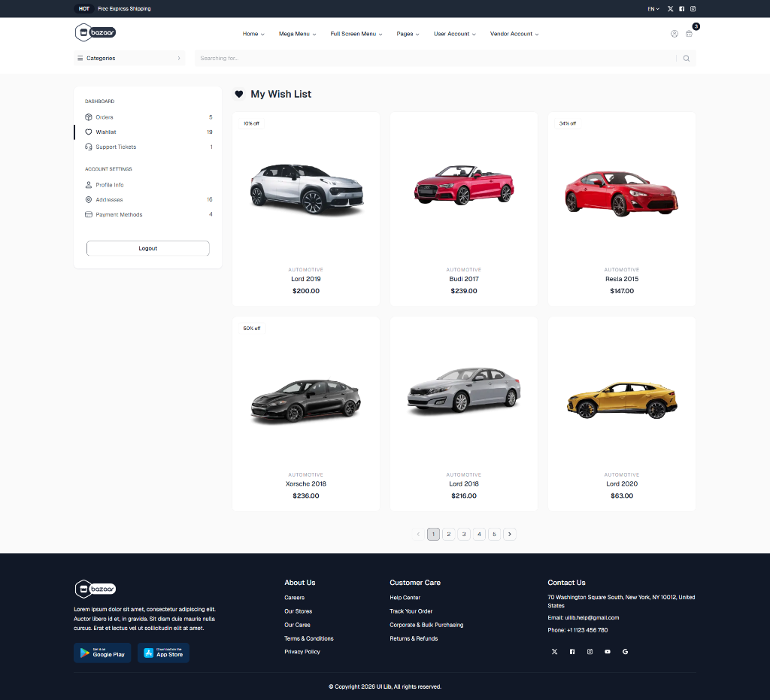Image resolution: width=770 pixels, height=700 pixels.
Task: Click the search magnifier icon
Action: (686, 58)
